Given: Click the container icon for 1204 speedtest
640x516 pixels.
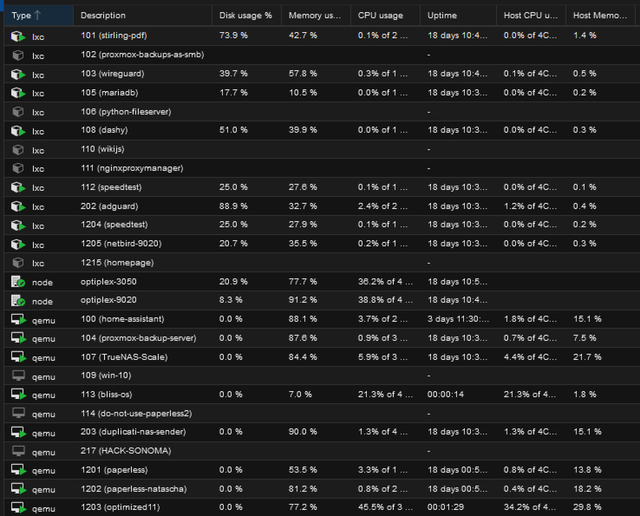Looking at the screenshot, I should [x=18, y=225].
